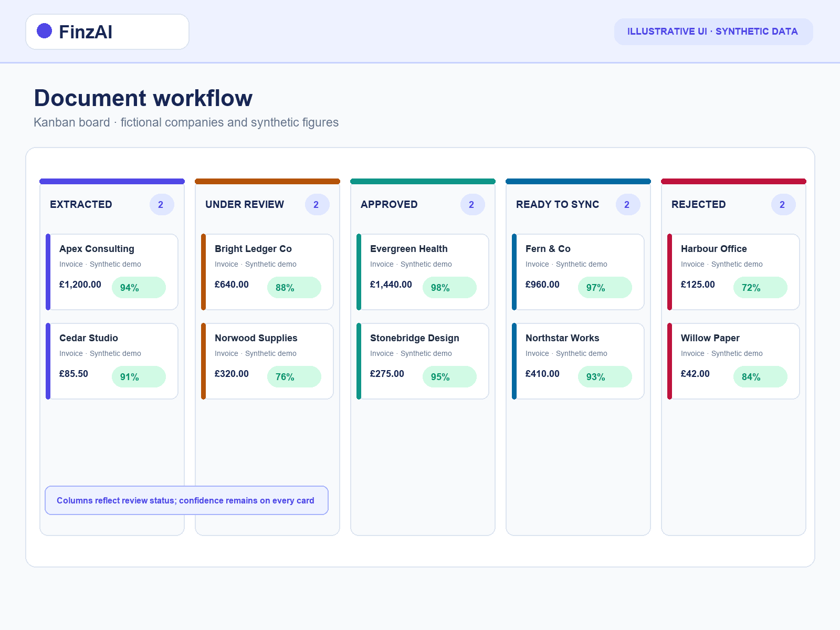
Task: Click the 97% confidence pill on Fern & Co
Action: (x=605, y=287)
